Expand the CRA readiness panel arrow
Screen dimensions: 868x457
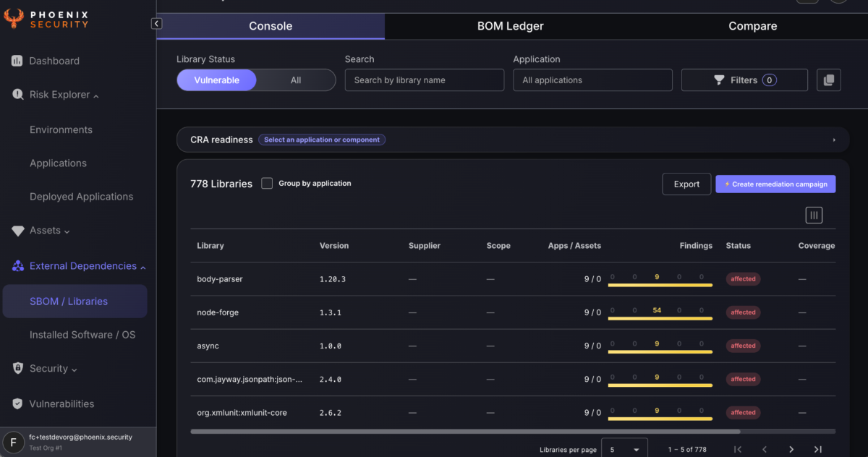834,140
